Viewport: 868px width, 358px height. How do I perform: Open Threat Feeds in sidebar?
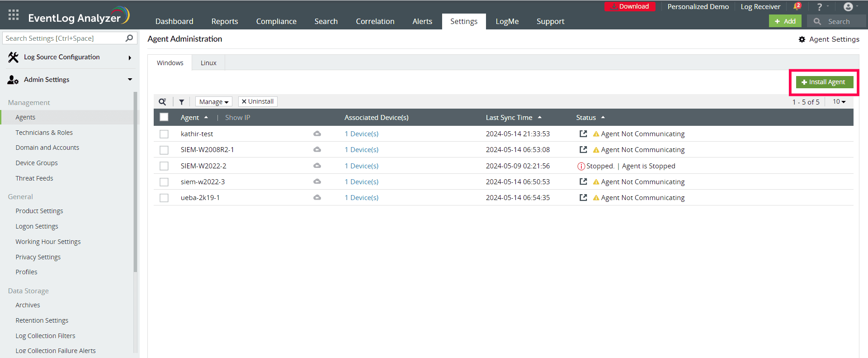[x=34, y=178]
